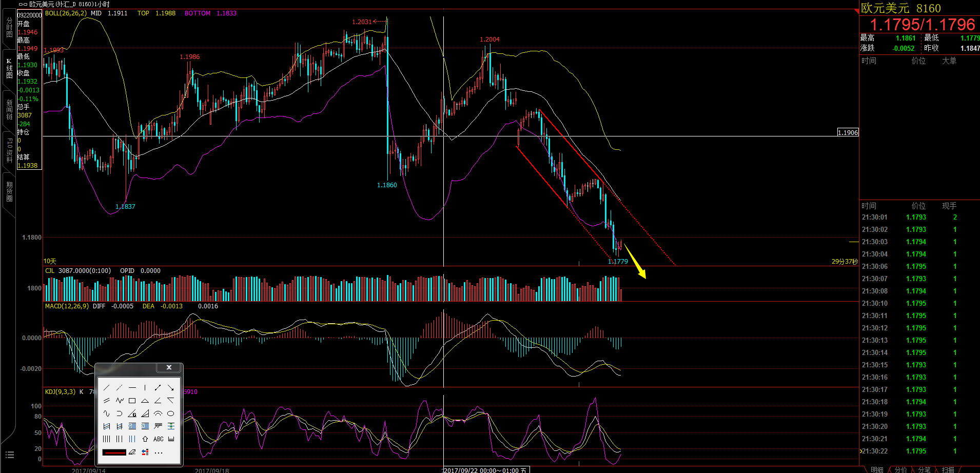Click the 1.1795/1.1796 bid-ask quote

point(923,25)
